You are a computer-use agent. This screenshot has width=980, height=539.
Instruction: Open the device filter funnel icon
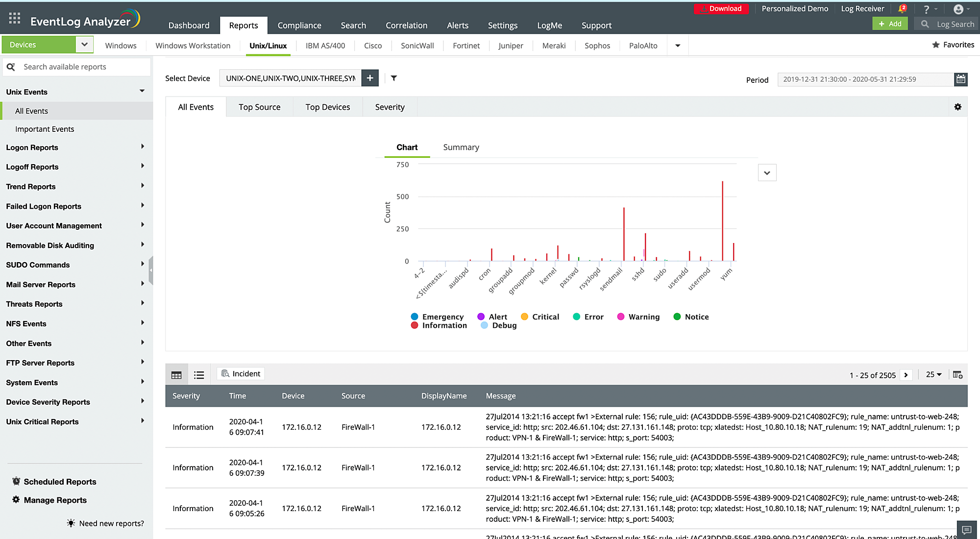pyautogui.click(x=393, y=78)
